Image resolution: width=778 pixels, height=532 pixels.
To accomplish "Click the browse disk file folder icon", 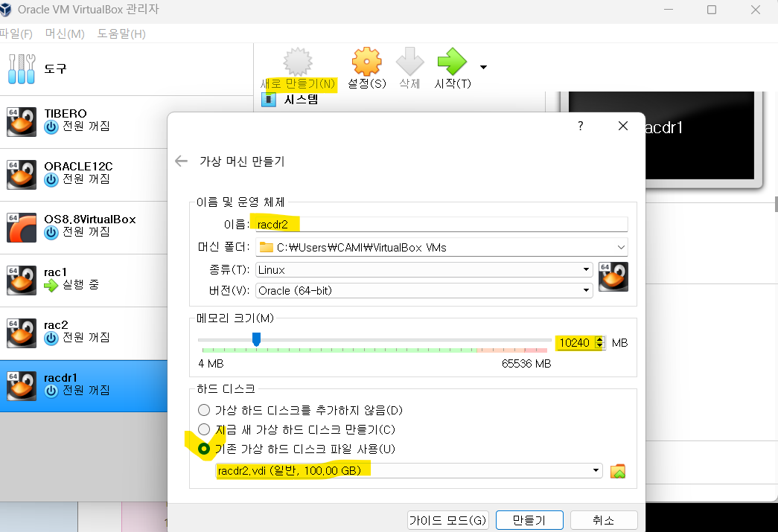I will 618,471.
